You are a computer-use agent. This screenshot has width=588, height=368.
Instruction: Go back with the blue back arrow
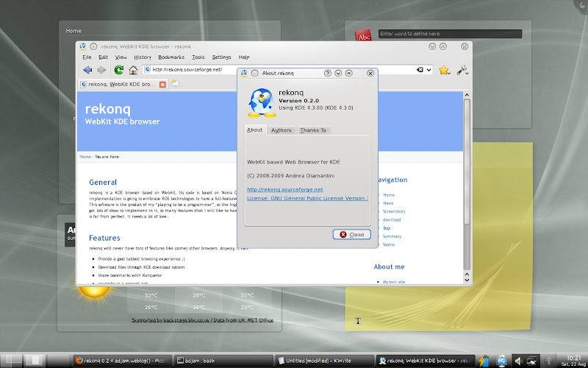pyautogui.click(x=87, y=70)
